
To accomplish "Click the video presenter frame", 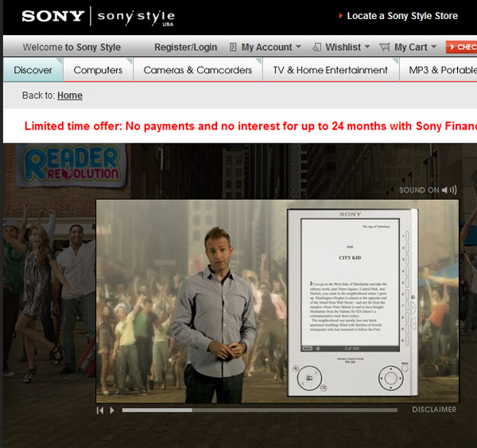I will [x=277, y=302].
